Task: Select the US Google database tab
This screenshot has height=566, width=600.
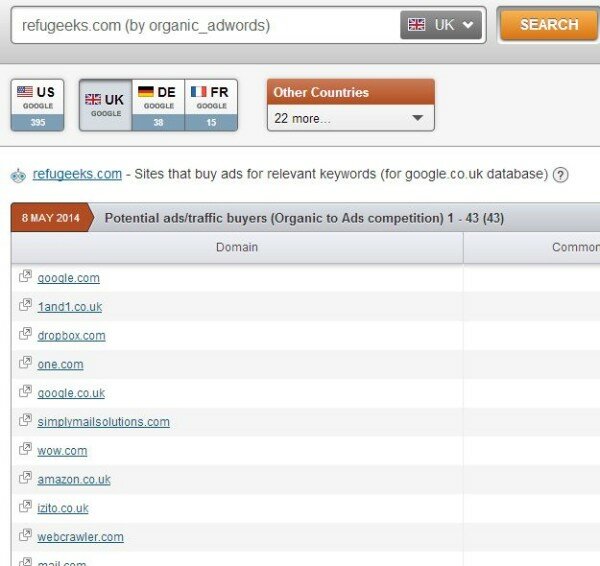Action: [38, 105]
